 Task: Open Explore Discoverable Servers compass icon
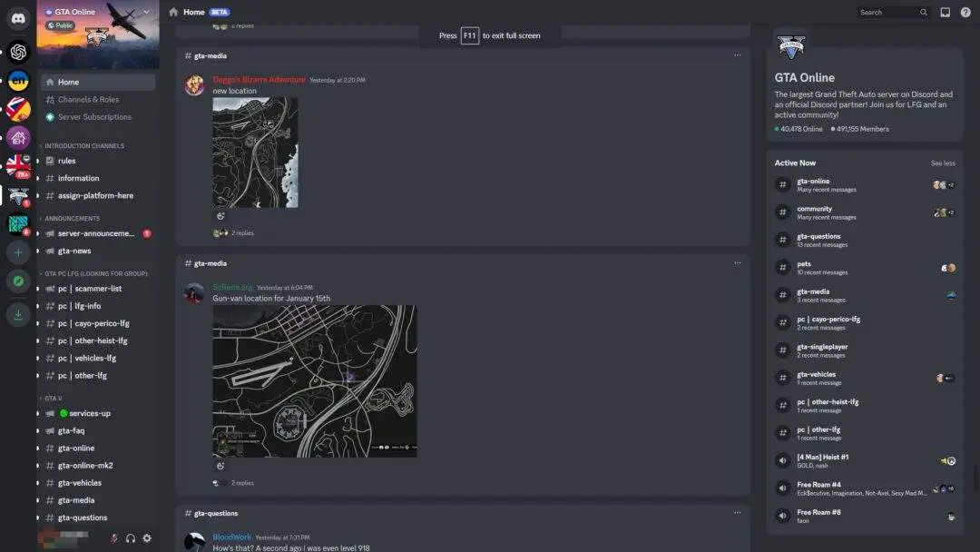pyautogui.click(x=18, y=281)
